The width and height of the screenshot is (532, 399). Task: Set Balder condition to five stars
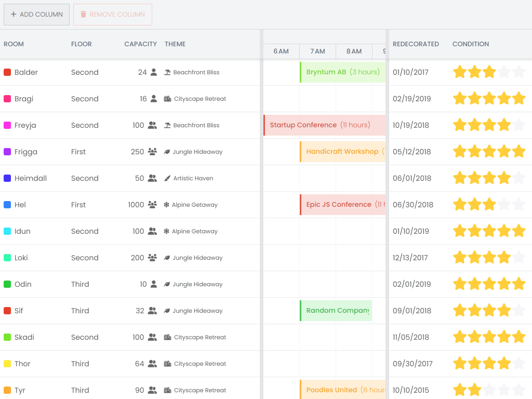pyautogui.click(x=519, y=72)
